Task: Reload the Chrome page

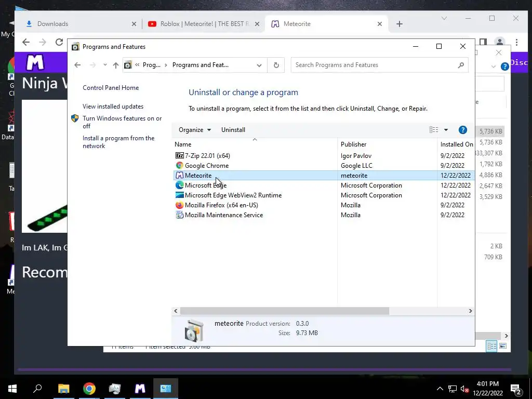Action: pyautogui.click(x=59, y=42)
